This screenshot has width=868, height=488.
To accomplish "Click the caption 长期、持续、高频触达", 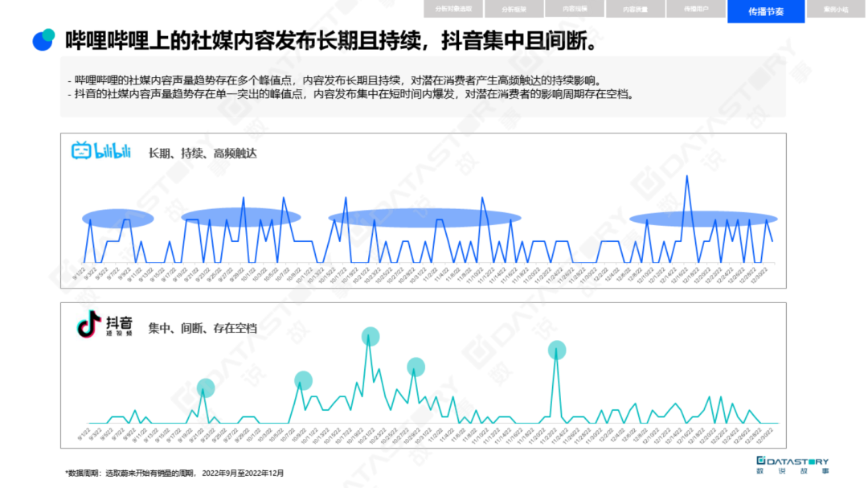I will (203, 154).
